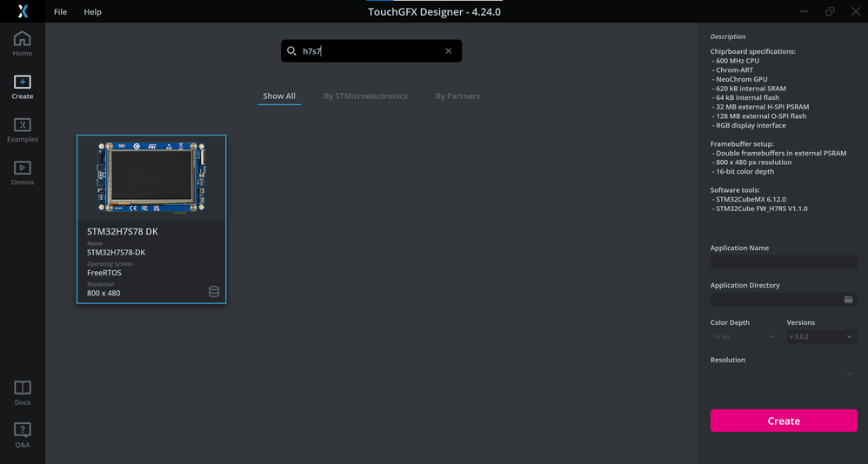
Task: Click the search magnifier icon
Action: [x=291, y=51]
